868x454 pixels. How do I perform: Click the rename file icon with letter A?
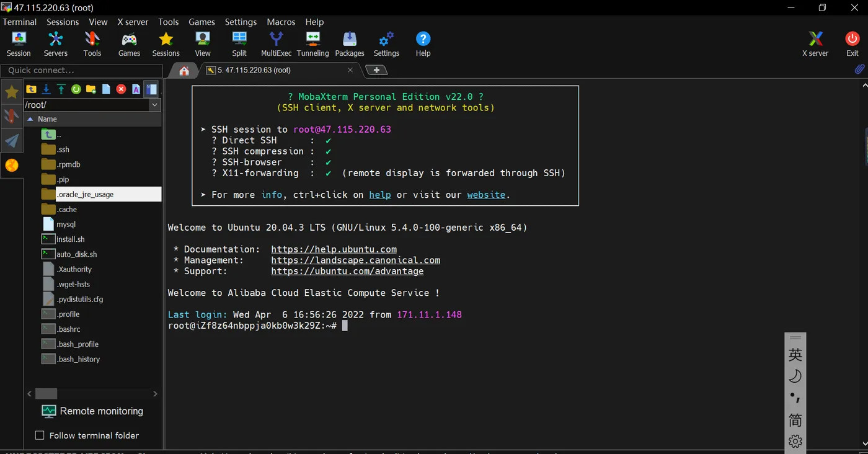click(136, 89)
